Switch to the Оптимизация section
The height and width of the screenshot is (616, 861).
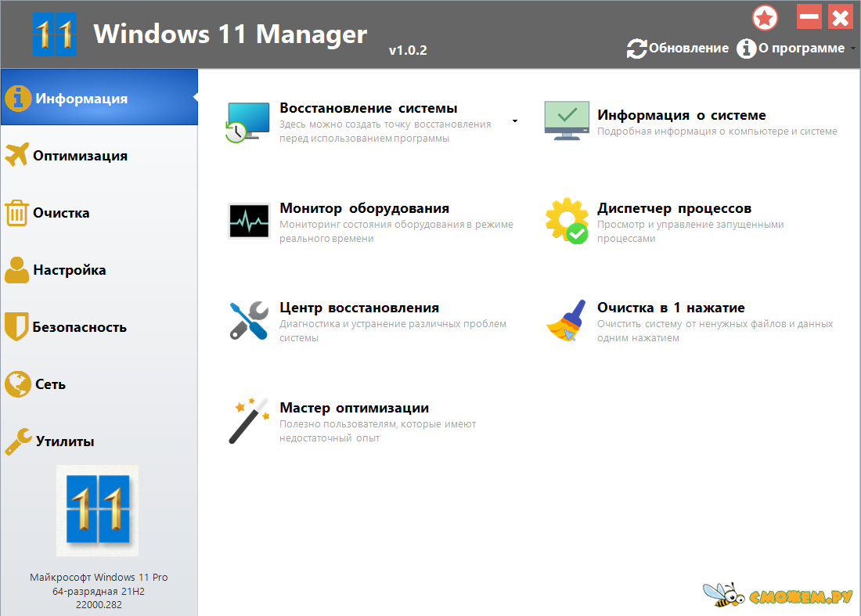click(99, 156)
